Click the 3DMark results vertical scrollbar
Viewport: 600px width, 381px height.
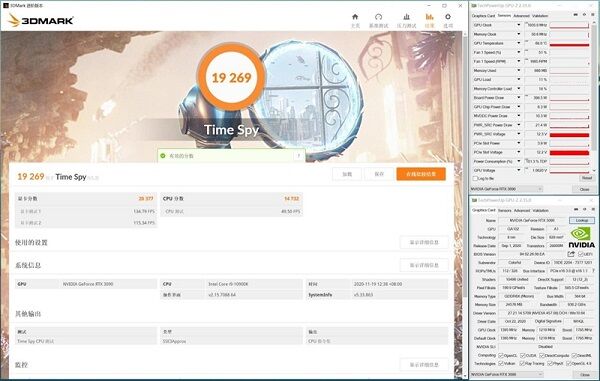465,203
